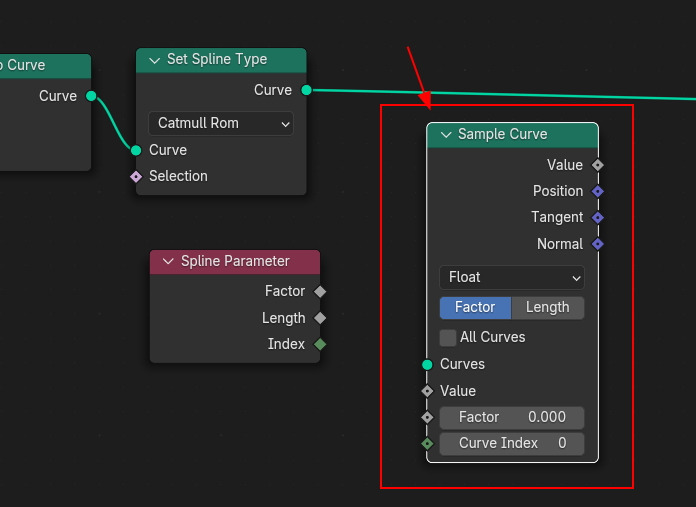Image resolution: width=696 pixels, height=507 pixels.
Task: Click Sample Curve Normal output socket
Action: 598,244
